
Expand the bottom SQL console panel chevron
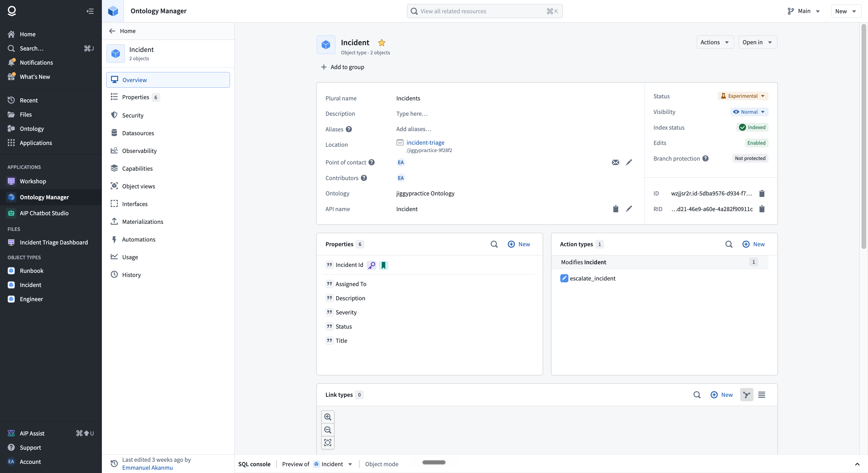point(857,464)
